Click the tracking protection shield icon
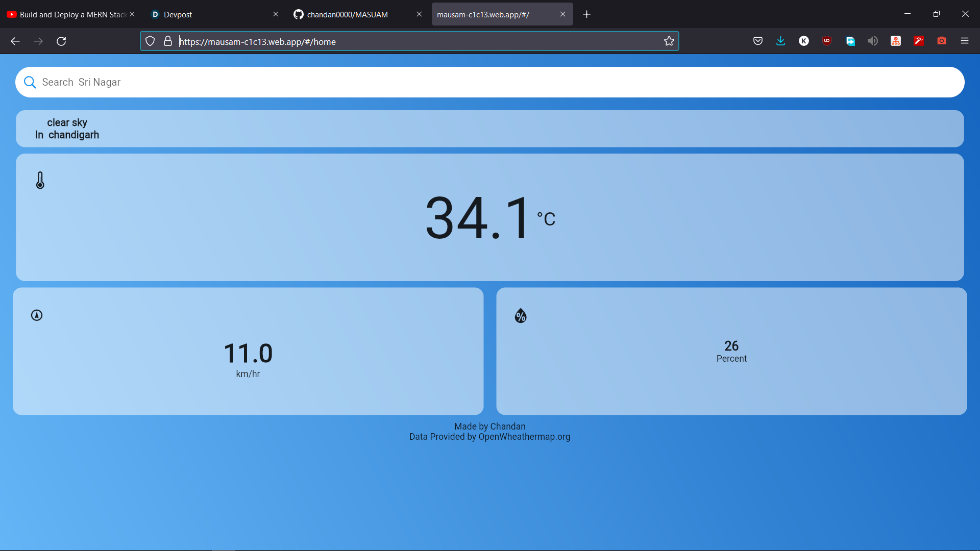 click(150, 41)
